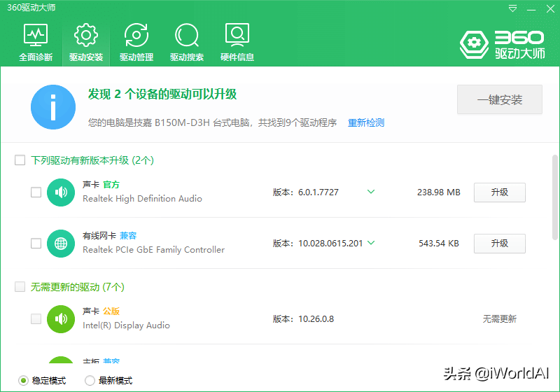Check the 下列驱动有新版本升级 group checkbox

tap(20, 160)
